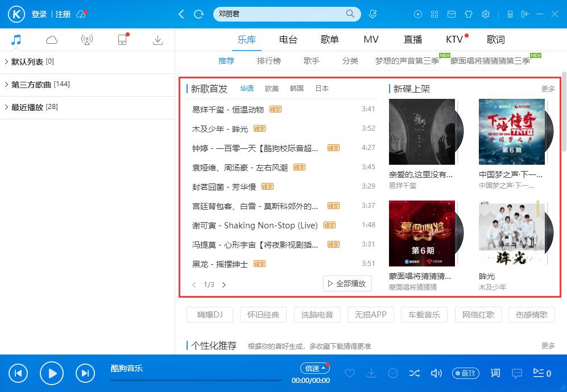Image resolution: width=567 pixels, height=392 pixels.
Task: Select the radio broadcast icon in sidebar
Action: click(x=85, y=39)
